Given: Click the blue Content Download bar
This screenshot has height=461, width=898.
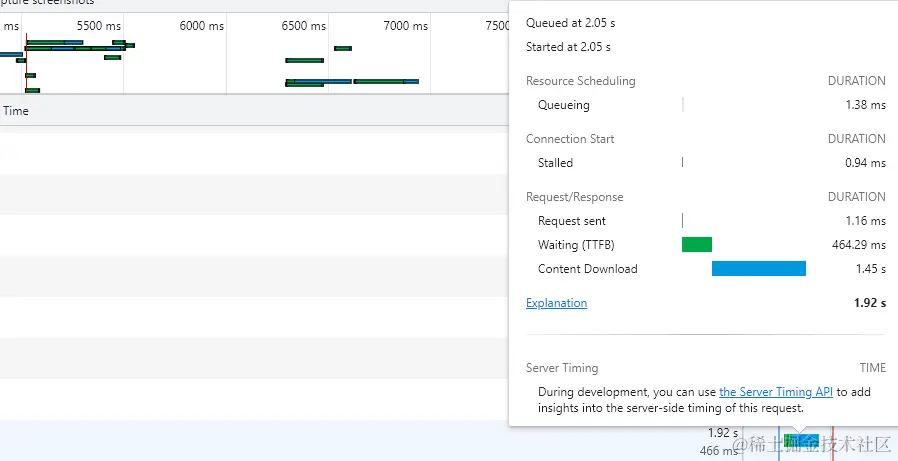Looking at the screenshot, I should (758, 268).
